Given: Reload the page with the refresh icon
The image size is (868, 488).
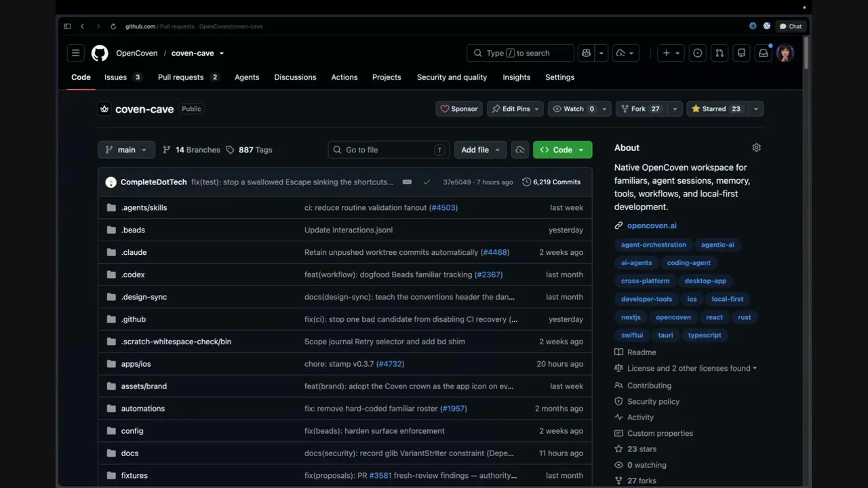Looking at the screenshot, I should pyautogui.click(x=113, y=26).
